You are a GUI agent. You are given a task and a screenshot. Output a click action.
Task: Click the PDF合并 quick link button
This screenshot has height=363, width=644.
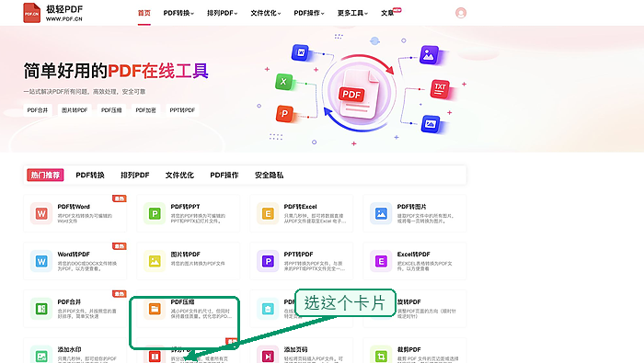[38, 110]
